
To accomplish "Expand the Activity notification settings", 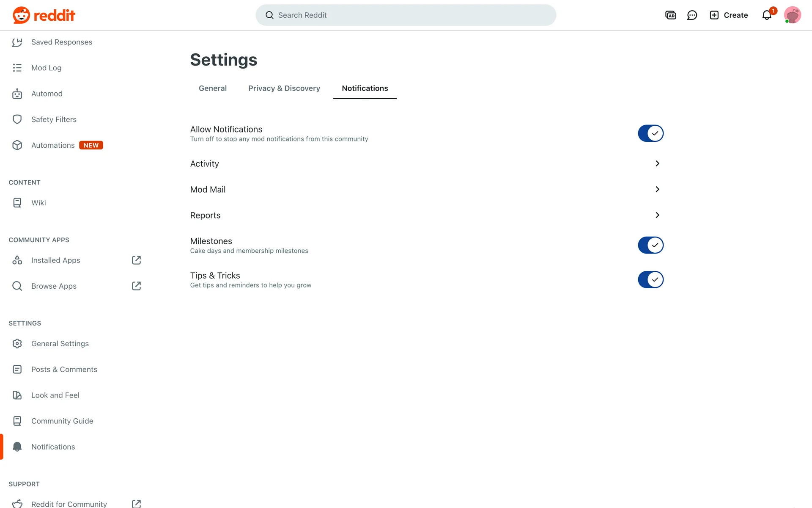I will pyautogui.click(x=657, y=163).
